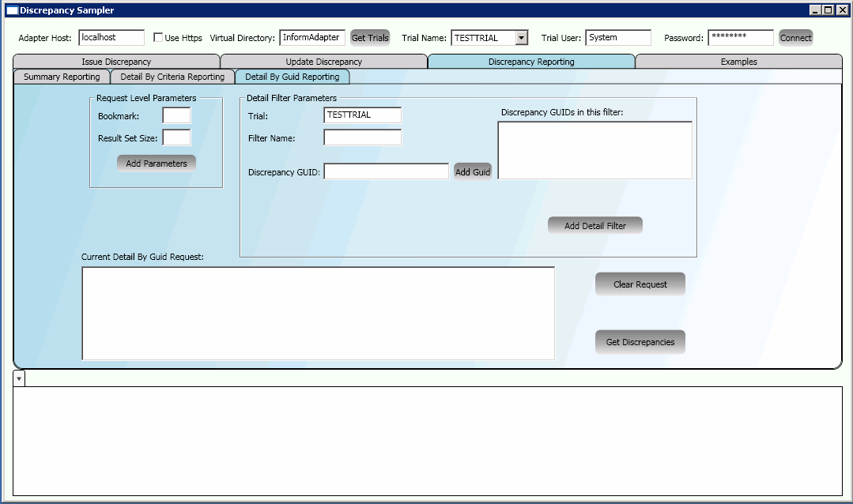Image resolution: width=853 pixels, height=504 pixels.
Task: Click the Clear Request button
Action: point(640,284)
